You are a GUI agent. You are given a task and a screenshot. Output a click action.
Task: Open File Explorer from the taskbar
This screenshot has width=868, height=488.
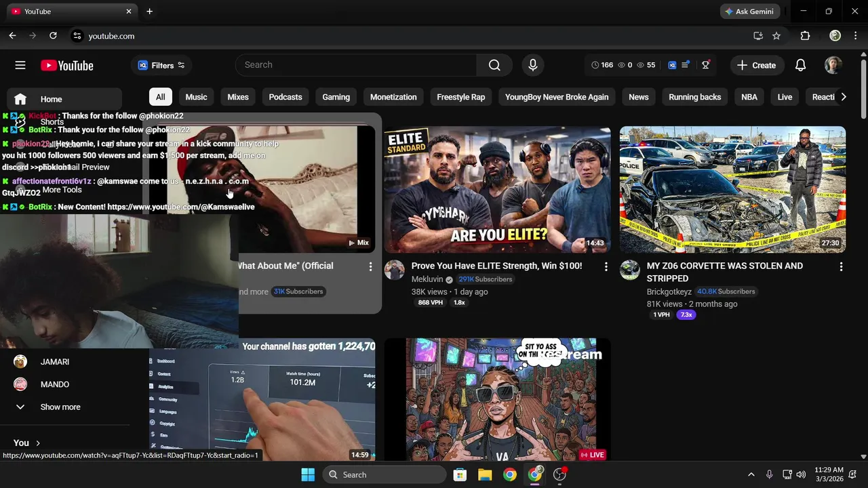(485, 474)
